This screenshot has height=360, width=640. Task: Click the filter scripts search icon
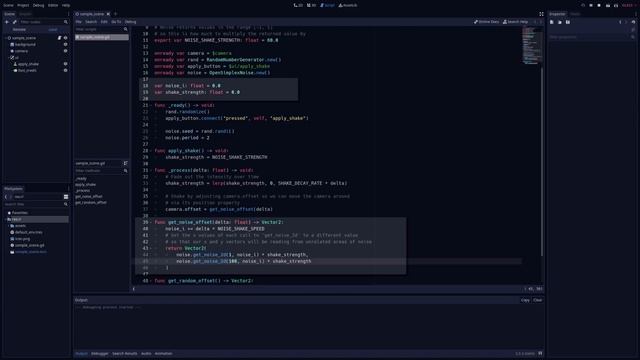(125, 29)
